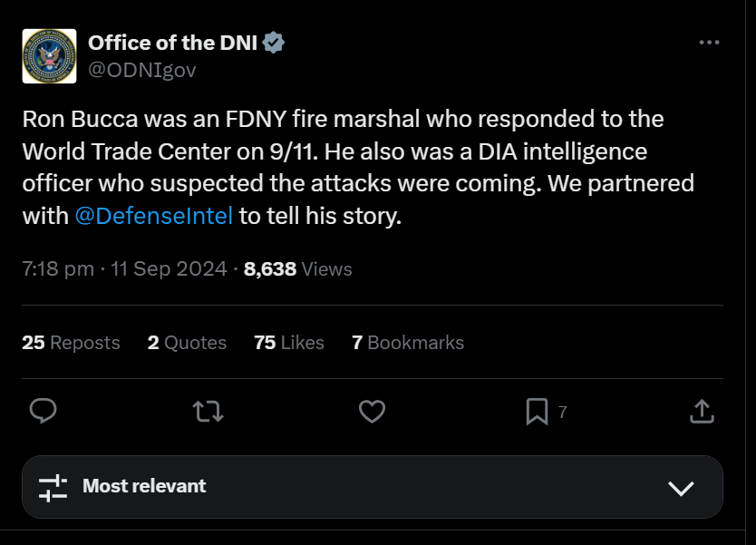
Task: View the 25 Reposts list
Action: (x=71, y=343)
